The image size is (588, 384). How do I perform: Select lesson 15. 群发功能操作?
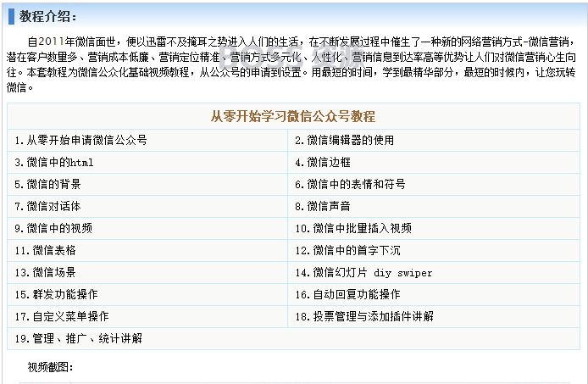click(56, 295)
